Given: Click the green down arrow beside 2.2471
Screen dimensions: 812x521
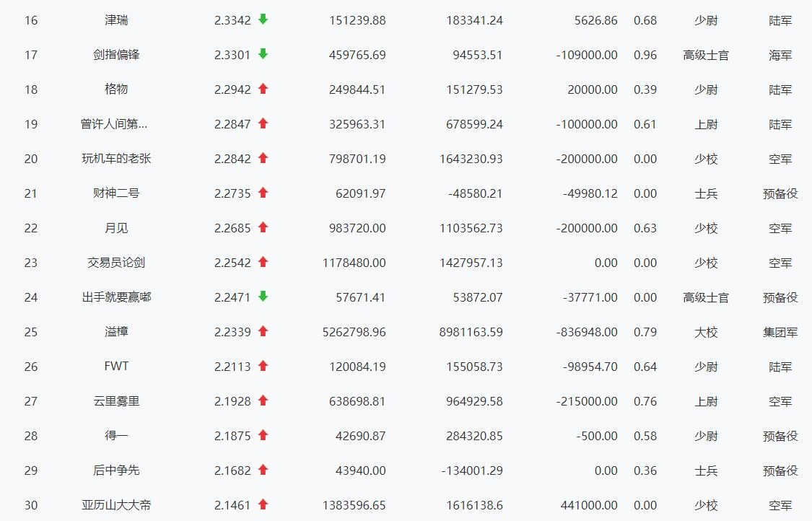Looking at the screenshot, I should (263, 297).
